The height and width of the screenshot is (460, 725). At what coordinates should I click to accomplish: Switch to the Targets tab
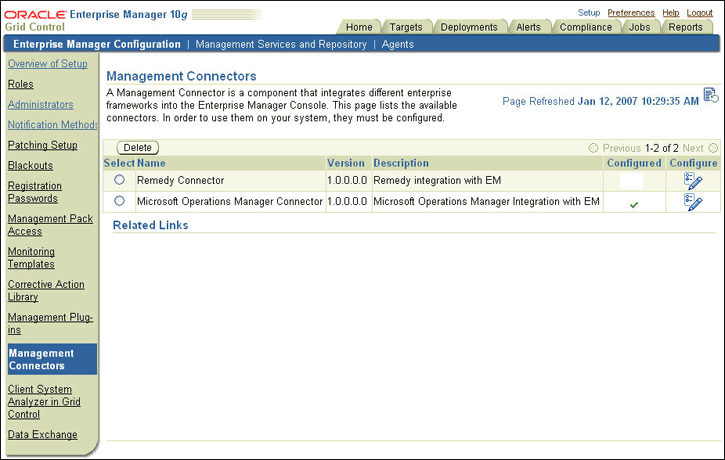406,27
